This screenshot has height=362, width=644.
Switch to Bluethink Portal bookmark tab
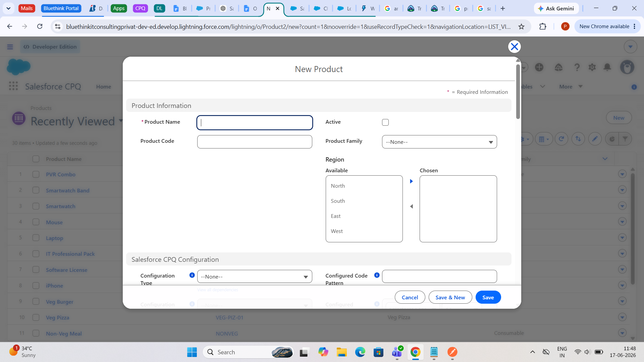pyautogui.click(x=61, y=8)
